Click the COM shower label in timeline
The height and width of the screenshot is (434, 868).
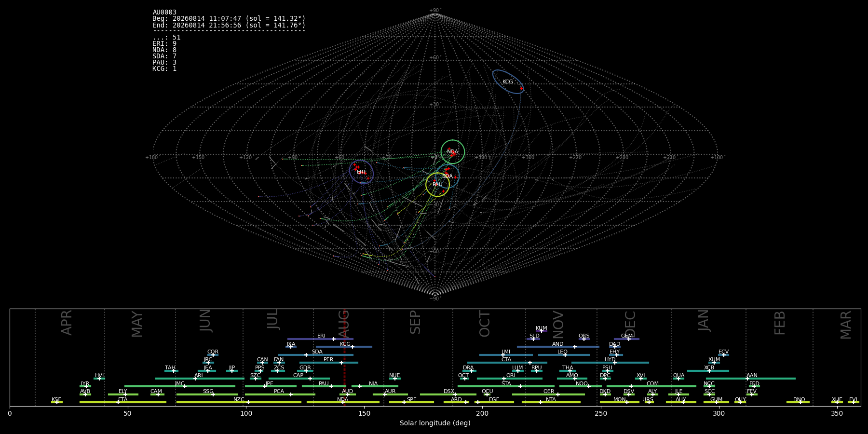[652, 384]
